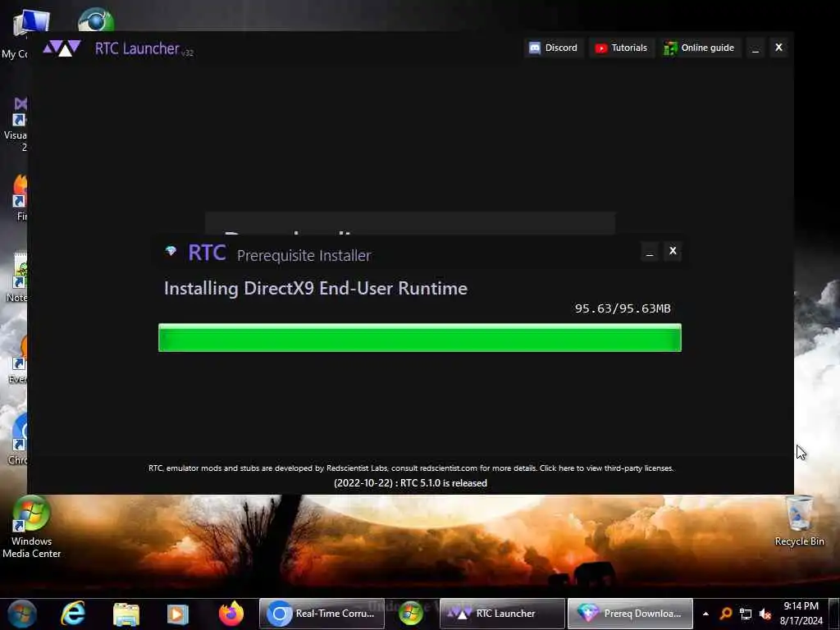
Task: Open the Windows Start menu orb
Action: 22,614
